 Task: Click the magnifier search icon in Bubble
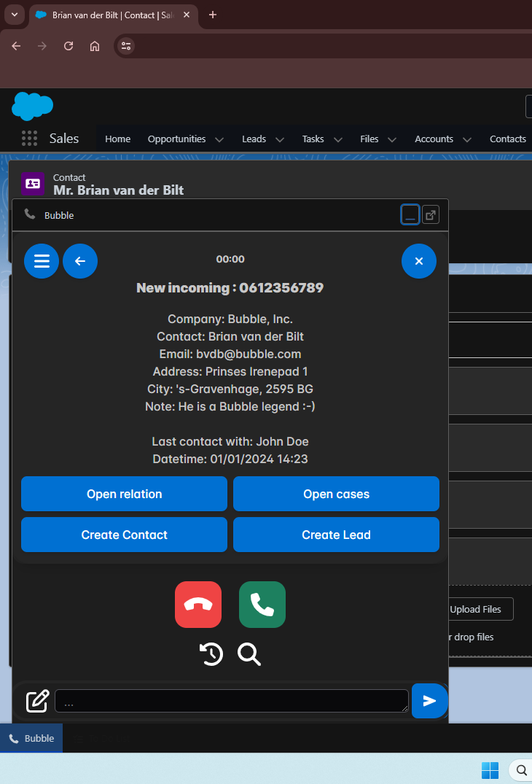point(249,654)
